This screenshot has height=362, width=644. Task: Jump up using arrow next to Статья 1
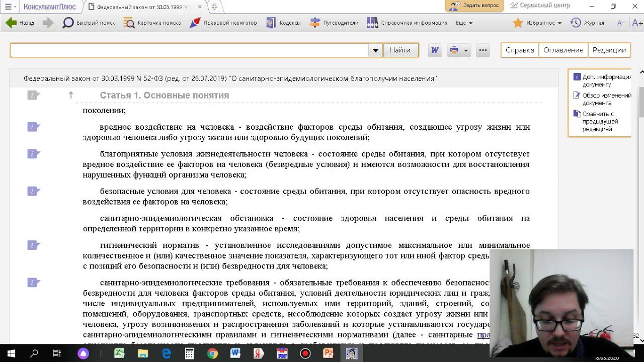71,95
